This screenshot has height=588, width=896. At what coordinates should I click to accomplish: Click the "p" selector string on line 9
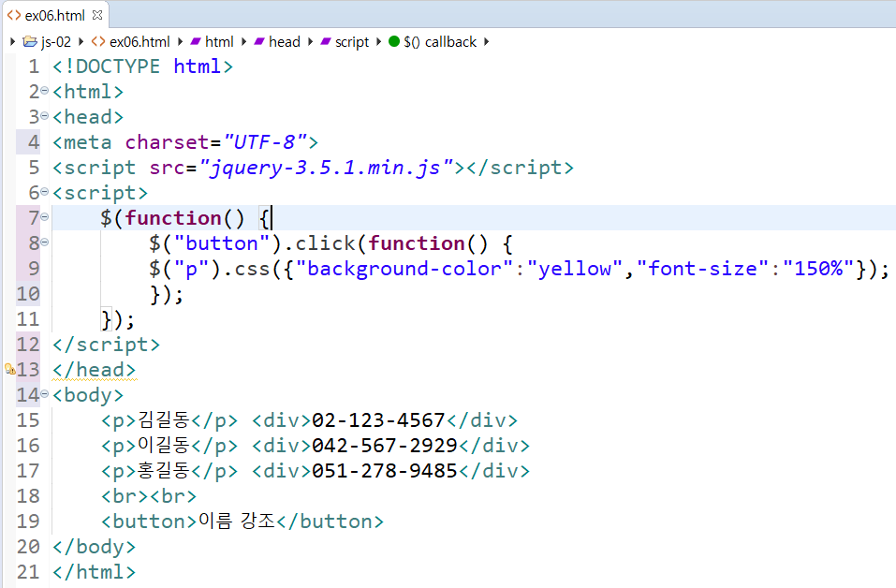pos(191,269)
